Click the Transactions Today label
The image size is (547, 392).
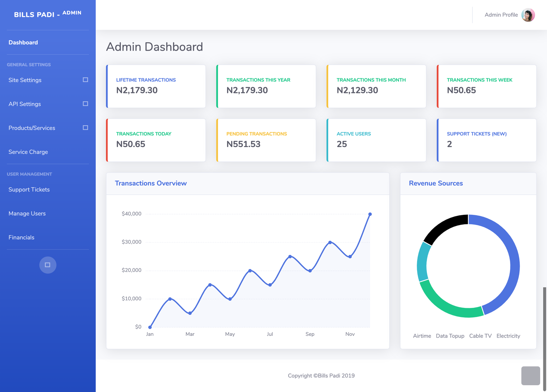coord(144,134)
